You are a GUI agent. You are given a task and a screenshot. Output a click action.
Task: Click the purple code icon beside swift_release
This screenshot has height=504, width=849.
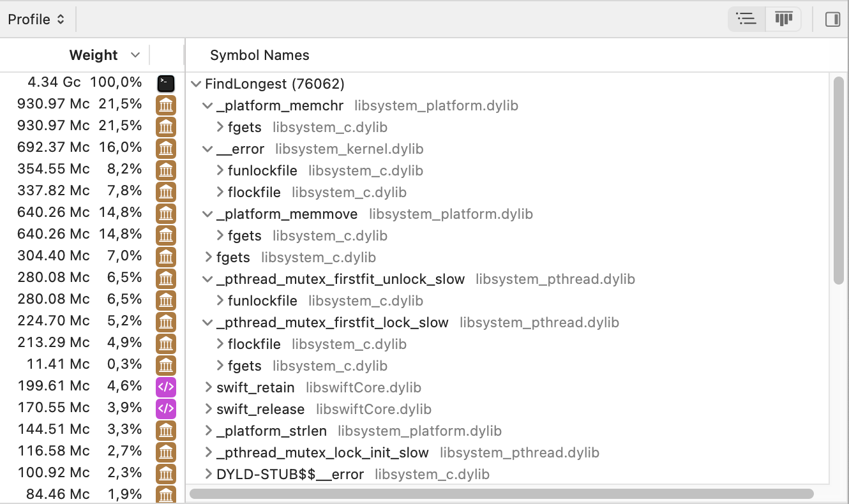point(166,408)
